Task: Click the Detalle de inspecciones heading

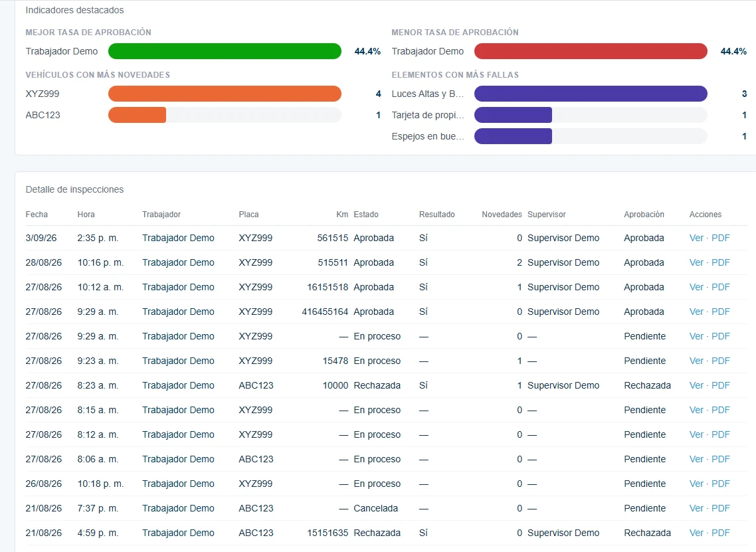Action: click(74, 189)
